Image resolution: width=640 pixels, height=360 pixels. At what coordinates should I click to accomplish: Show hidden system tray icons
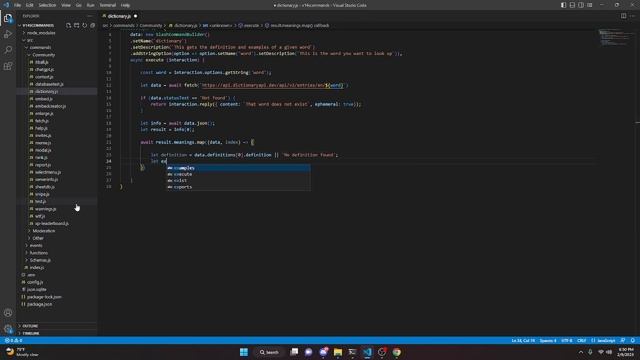pyautogui.click(x=581, y=352)
